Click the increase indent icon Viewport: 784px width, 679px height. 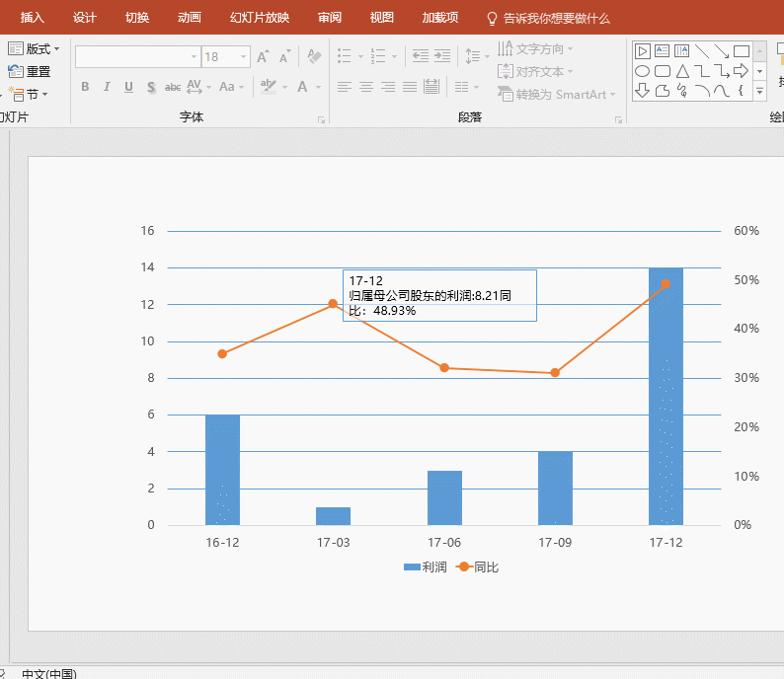[441, 56]
